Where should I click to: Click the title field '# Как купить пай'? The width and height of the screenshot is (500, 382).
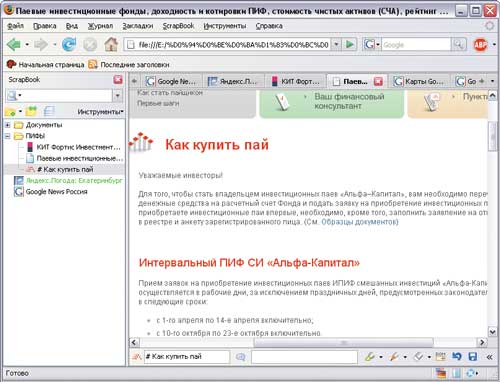coord(186,357)
